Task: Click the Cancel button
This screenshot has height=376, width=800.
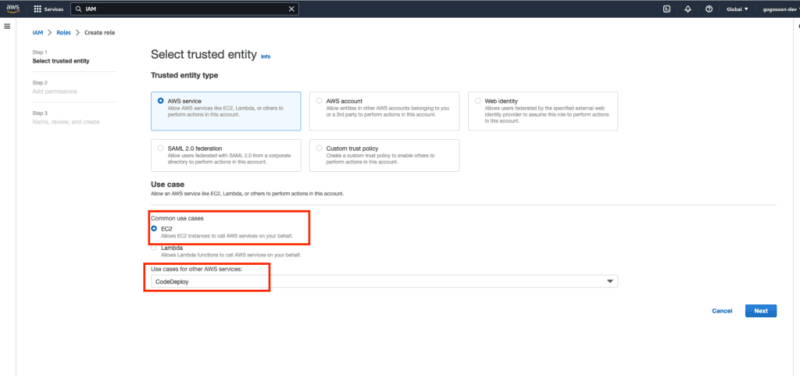Action: (x=722, y=311)
